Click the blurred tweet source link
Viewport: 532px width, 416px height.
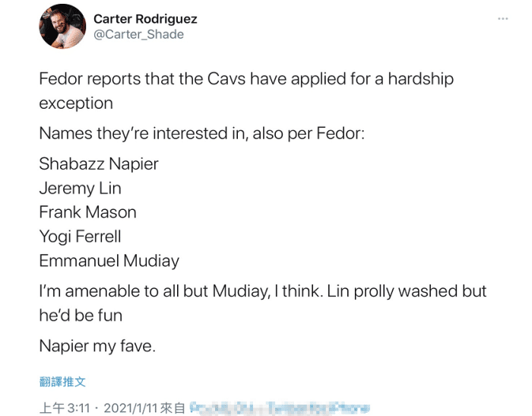tap(278, 408)
